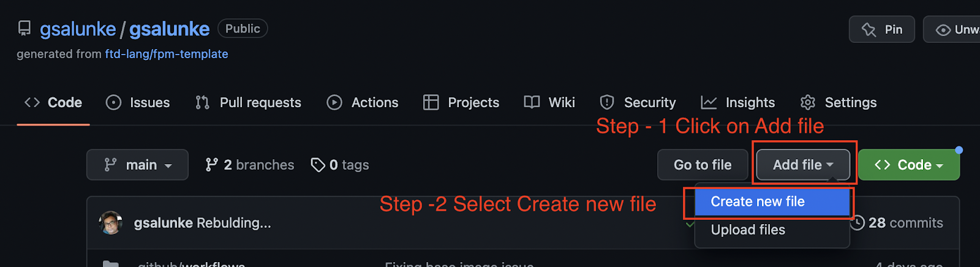Open the Pull requests tab

248,102
